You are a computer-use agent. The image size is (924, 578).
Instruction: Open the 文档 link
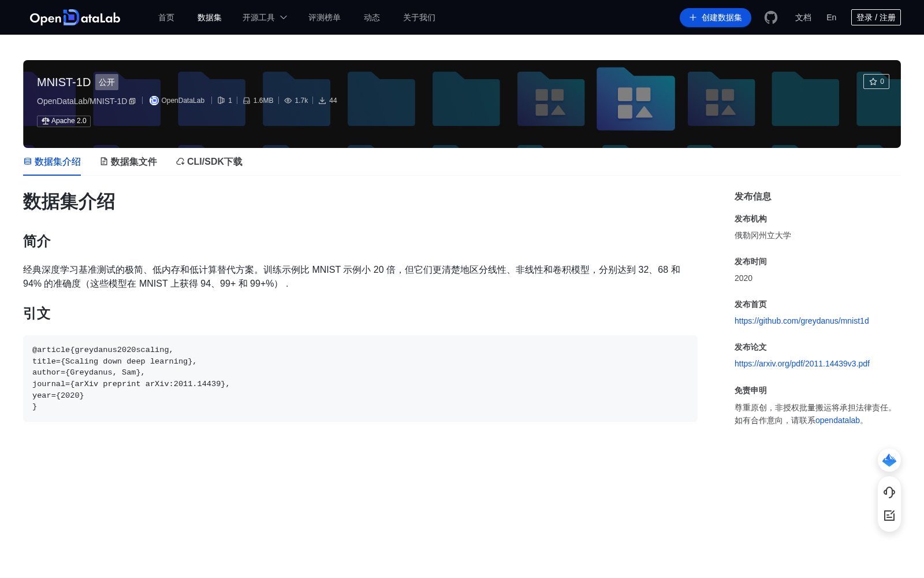(803, 17)
